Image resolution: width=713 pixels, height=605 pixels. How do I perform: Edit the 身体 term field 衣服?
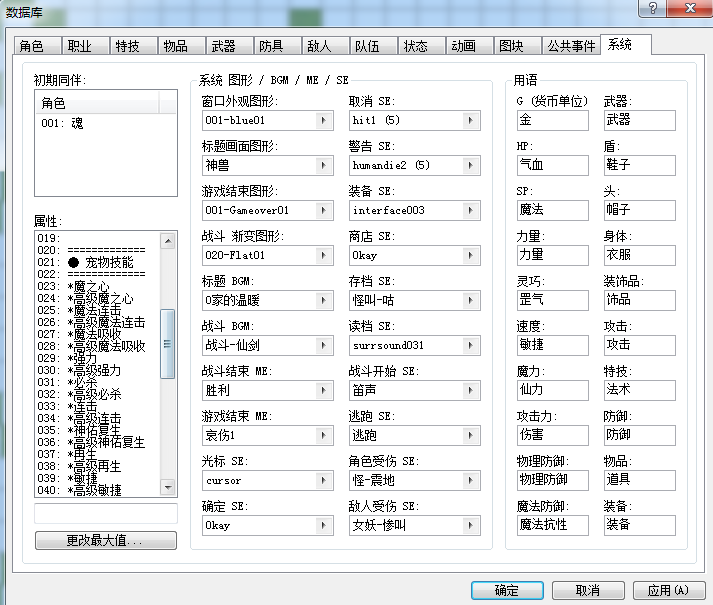point(639,256)
